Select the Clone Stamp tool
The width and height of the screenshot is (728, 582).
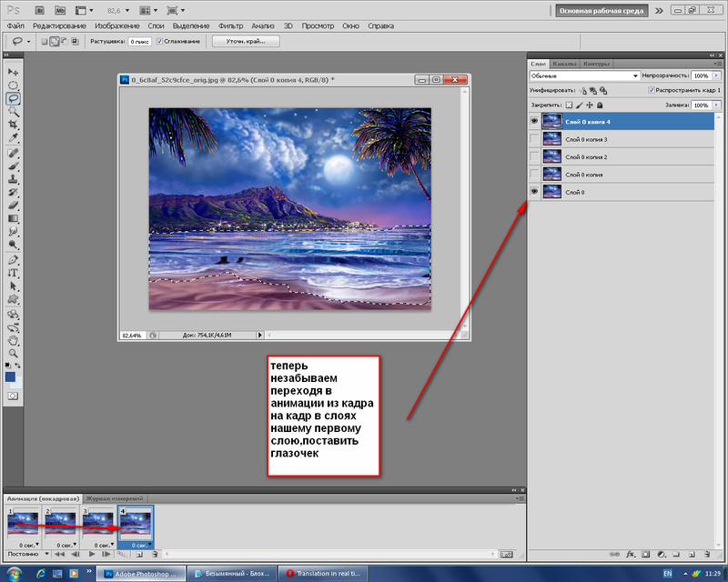click(13, 179)
